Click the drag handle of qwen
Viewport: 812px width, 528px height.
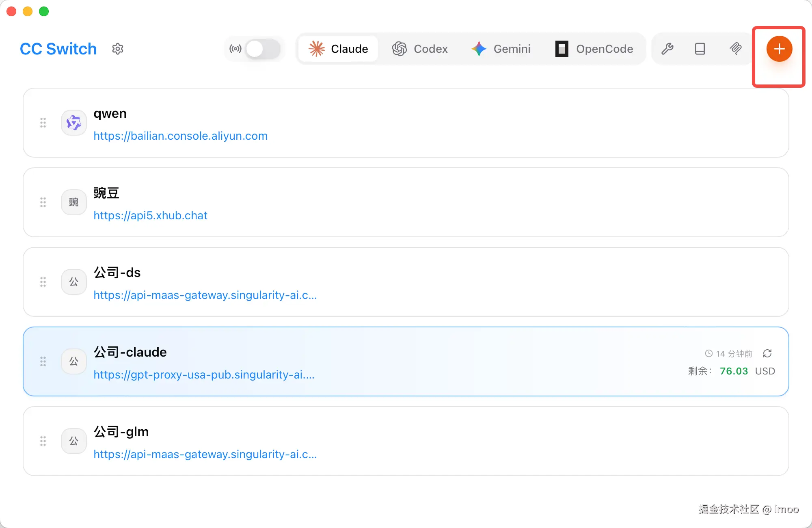click(x=43, y=123)
